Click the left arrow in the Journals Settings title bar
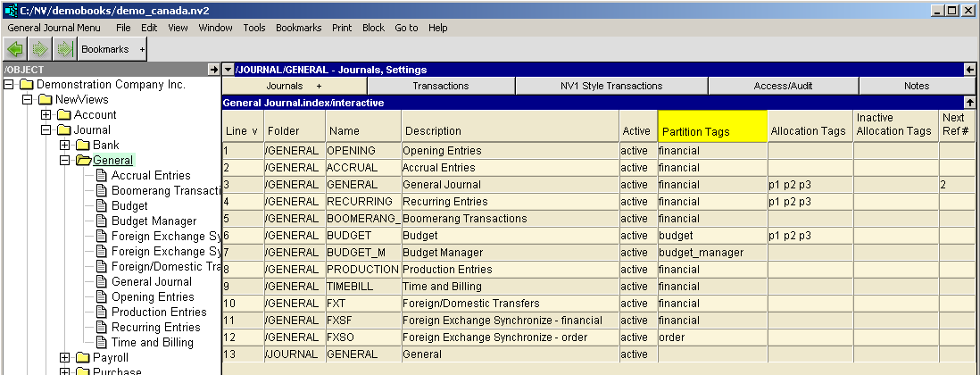 pyautogui.click(x=969, y=70)
